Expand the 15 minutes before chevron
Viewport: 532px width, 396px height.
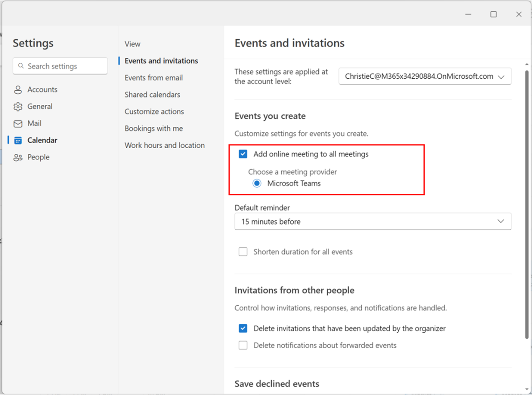pyautogui.click(x=501, y=221)
